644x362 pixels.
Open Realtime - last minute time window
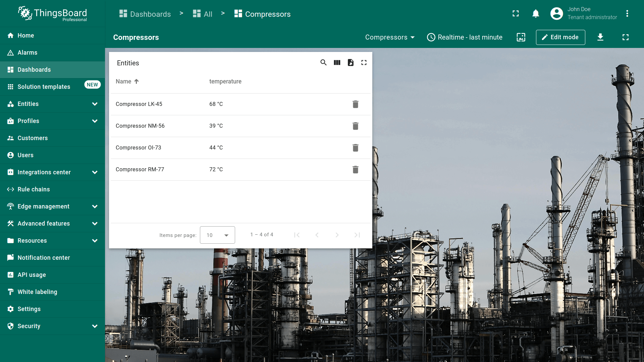coord(465,37)
